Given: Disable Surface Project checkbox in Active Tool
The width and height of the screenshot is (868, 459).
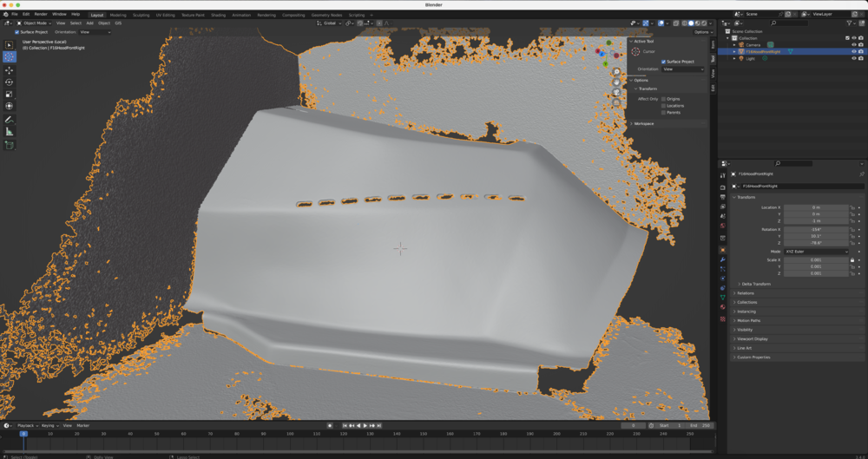Looking at the screenshot, I should pos(663,62).
